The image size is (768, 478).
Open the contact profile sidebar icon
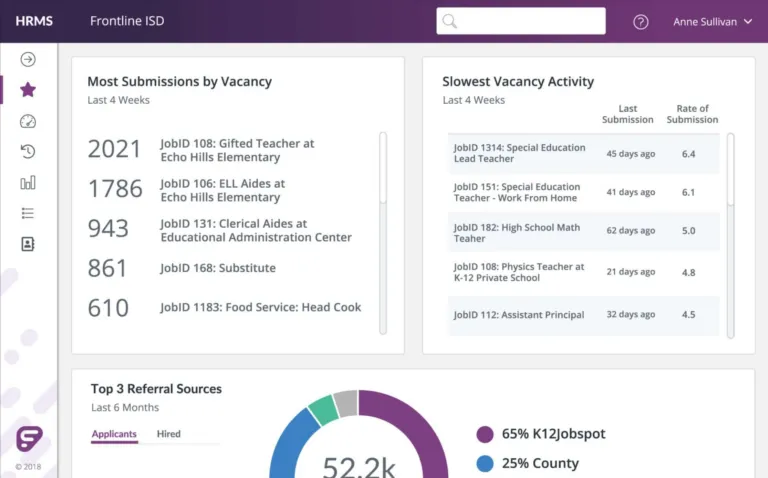pos(28,244)
